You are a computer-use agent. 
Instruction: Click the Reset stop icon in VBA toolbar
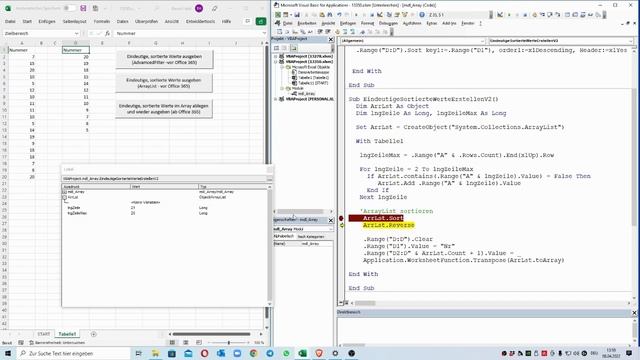[372, 15]
